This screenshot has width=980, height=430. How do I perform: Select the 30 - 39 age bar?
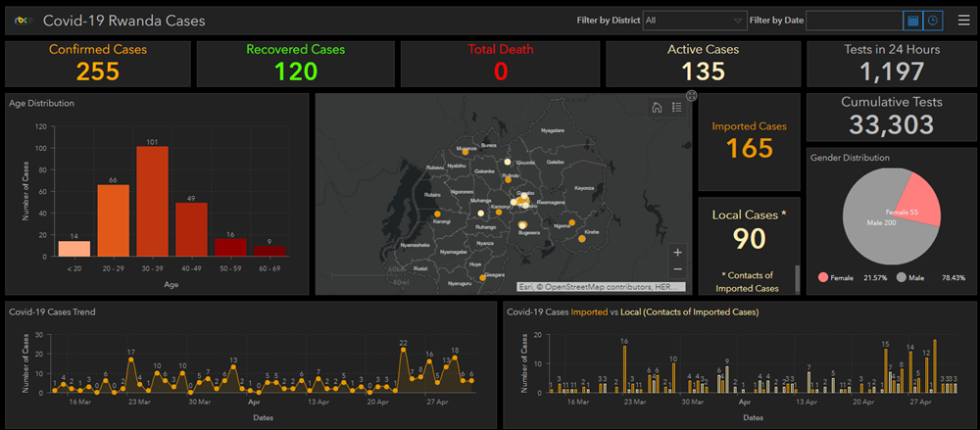click(153, 201)
